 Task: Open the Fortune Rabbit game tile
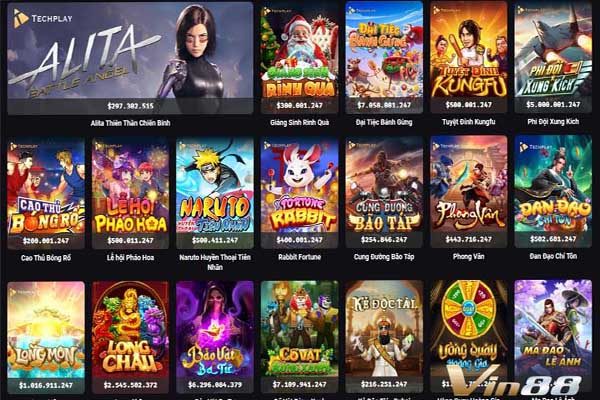point(299,193)
